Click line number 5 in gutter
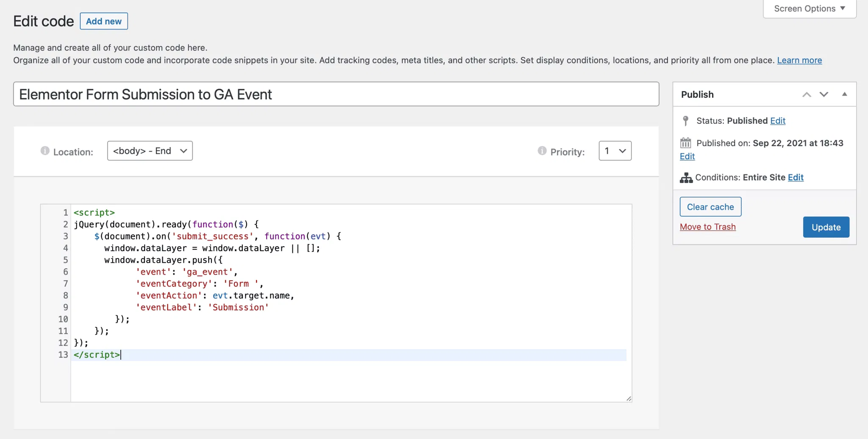The width and height of the screenshot is (868, 439). point(66,260)
